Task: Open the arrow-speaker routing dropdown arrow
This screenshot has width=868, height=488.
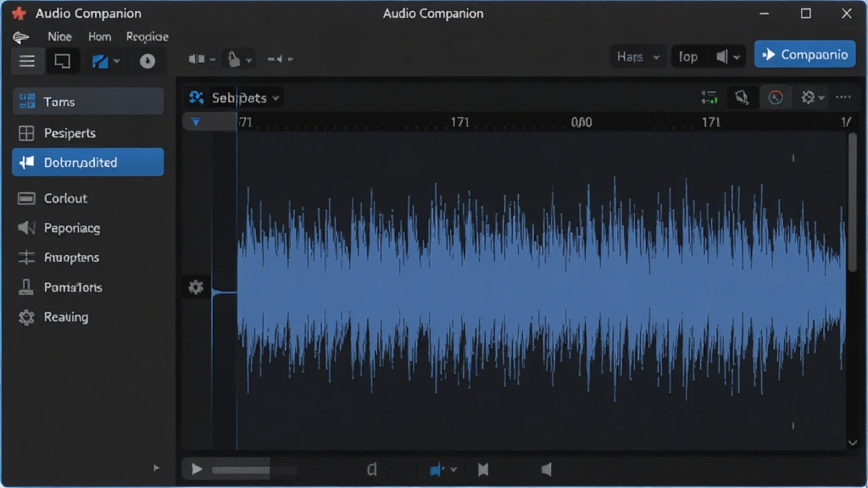Action: pyautogui.click(x=291, y=59)
